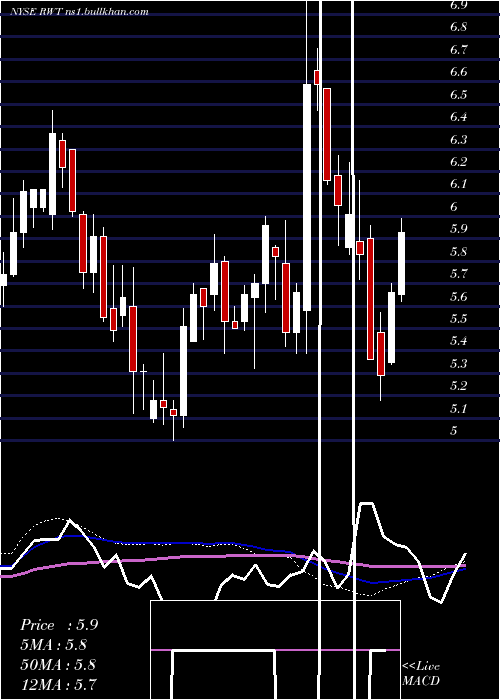Click the 6.6 price axis label
This screenshot has height=700, width=500.
[x=459, y=72]
